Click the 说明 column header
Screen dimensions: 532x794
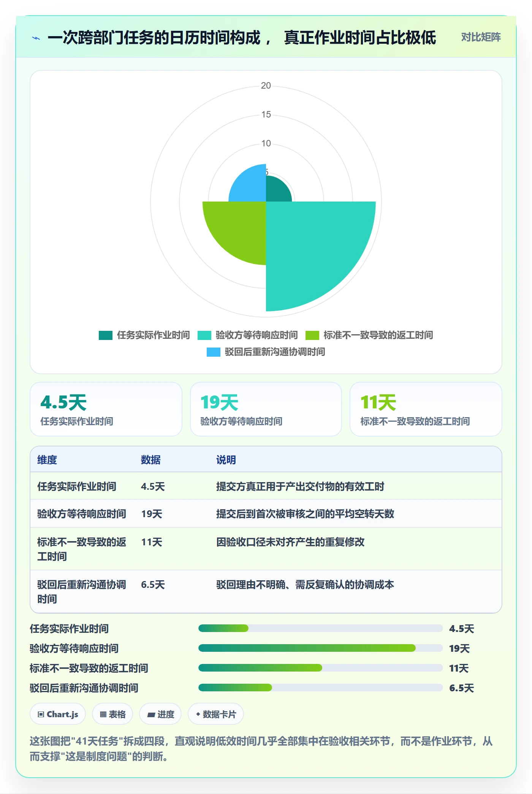pyautogui.click(x=226, y=460)
